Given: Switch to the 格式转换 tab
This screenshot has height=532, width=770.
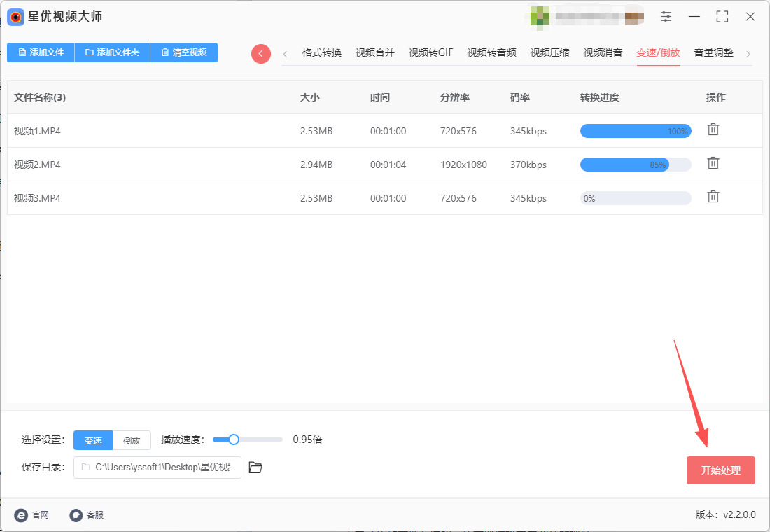Looking at the screenshot, I should 321,53.
